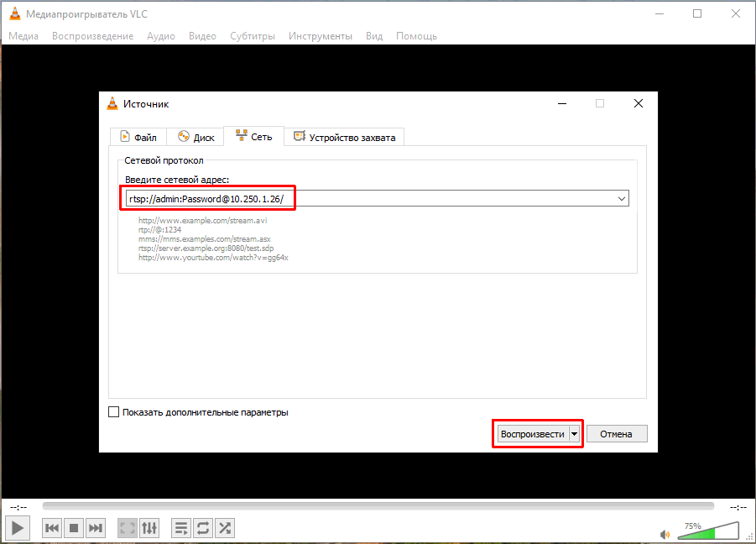Viewport: 756px width, 544px height.
Task: Click the Отмена button
Action: tap(617, 434)
